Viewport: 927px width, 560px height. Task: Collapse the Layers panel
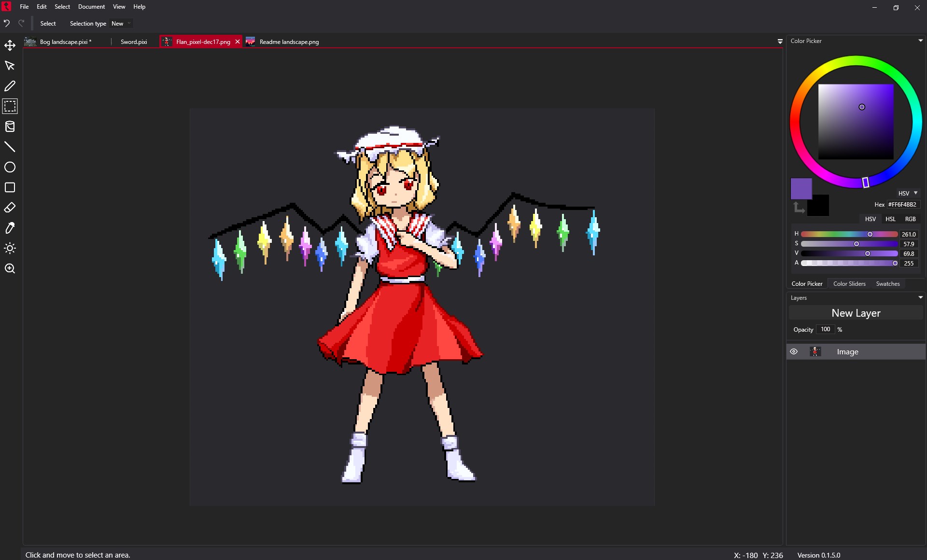[920, 297]
